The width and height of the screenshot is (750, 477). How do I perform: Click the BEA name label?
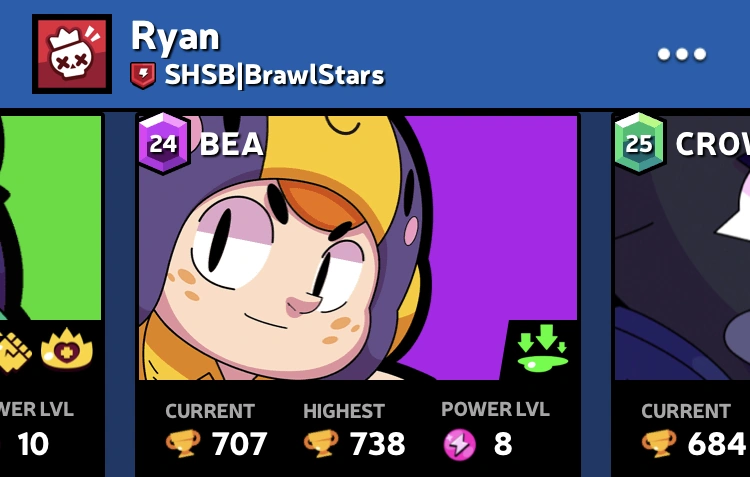coord(232,144)
